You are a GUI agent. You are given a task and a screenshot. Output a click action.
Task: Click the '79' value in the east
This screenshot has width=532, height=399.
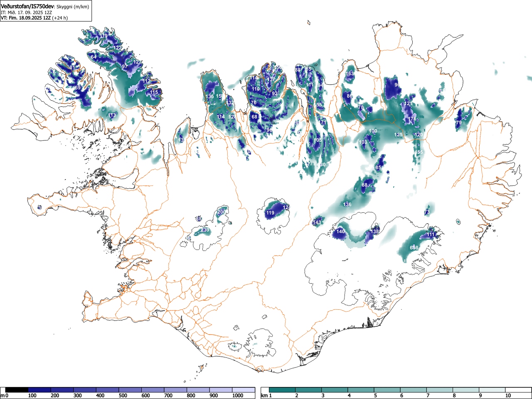(x=459, y=123)
